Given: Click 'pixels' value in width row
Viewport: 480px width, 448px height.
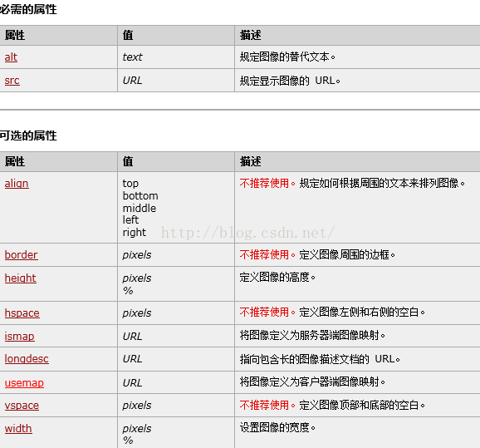Looking at the screenshot, I should (x=137, y=428).
